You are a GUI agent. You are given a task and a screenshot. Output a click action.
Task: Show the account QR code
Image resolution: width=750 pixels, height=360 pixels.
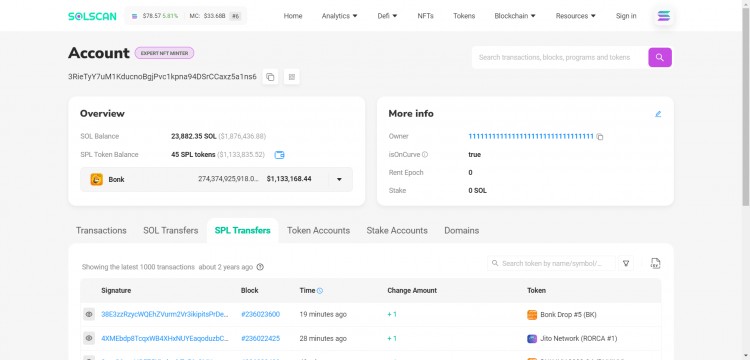click(292, 77)
